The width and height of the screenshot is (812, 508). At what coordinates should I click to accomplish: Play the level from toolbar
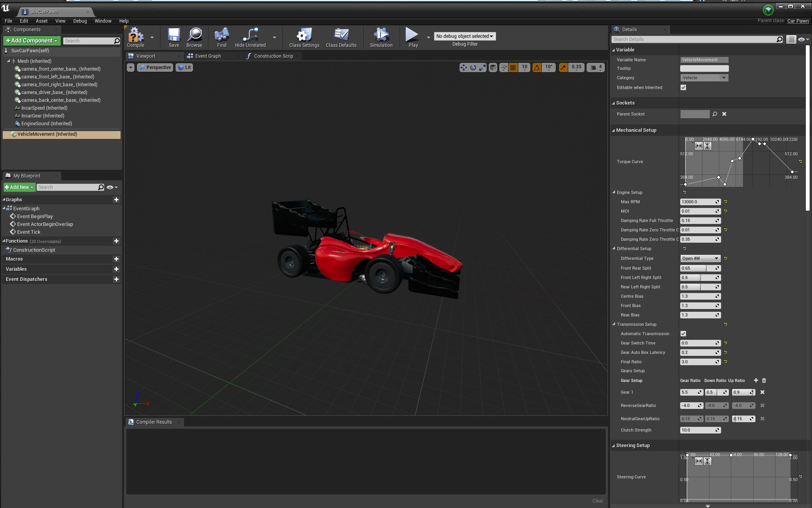413,37
